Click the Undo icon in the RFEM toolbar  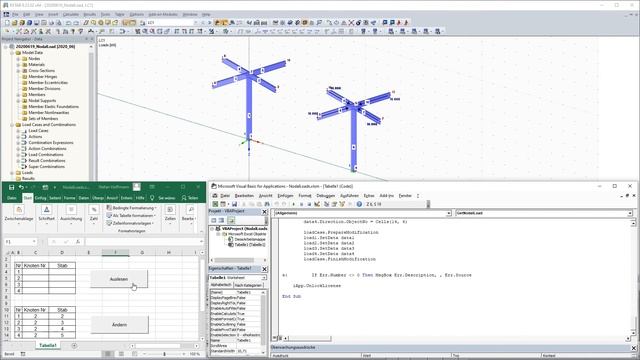pos(69,23)
